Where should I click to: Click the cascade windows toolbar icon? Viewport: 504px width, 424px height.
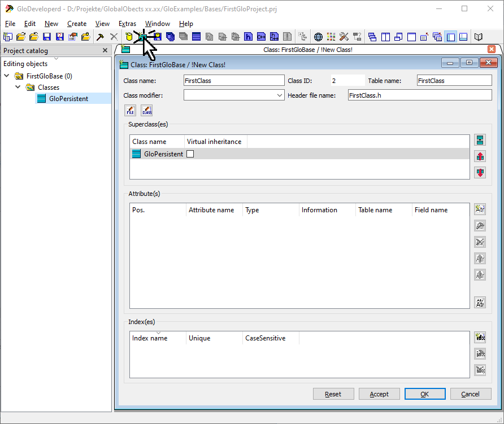click(372, 37)
